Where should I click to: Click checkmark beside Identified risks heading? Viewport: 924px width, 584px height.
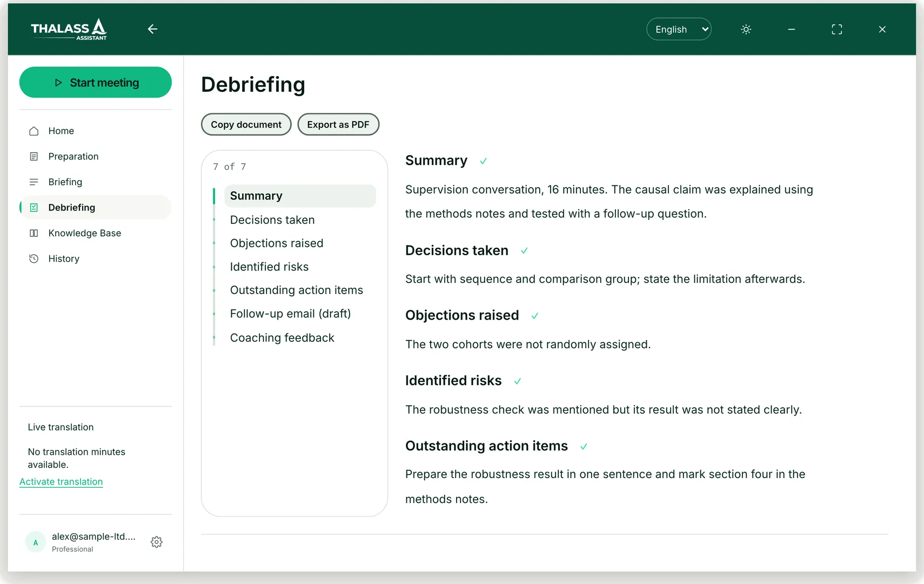point(517,381)
